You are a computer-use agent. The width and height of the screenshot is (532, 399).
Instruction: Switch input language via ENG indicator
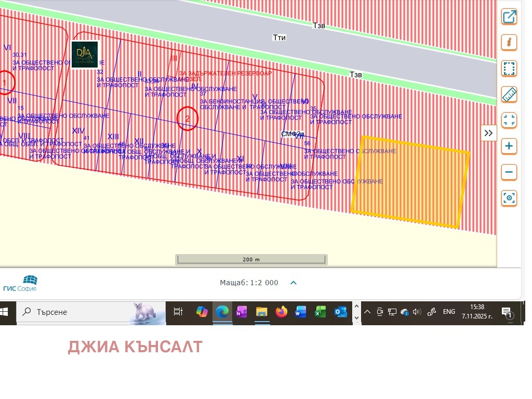[449, 312]
